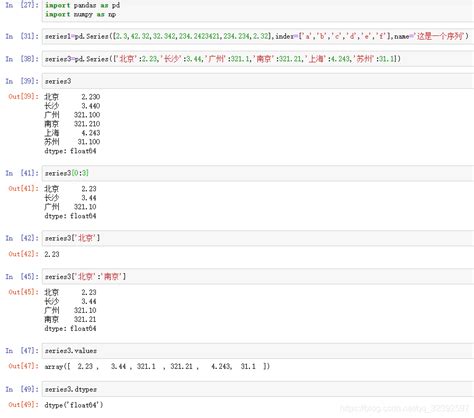Click the Out[41] output prompt

[x=23, y=189]
